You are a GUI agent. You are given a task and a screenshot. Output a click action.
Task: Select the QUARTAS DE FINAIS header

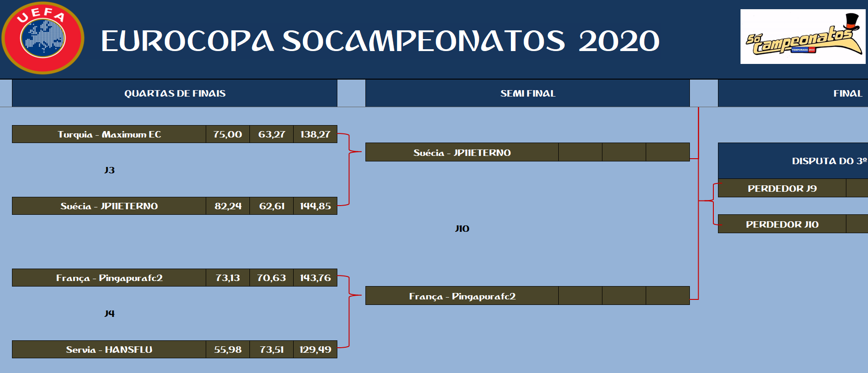[x=174, y=93]
